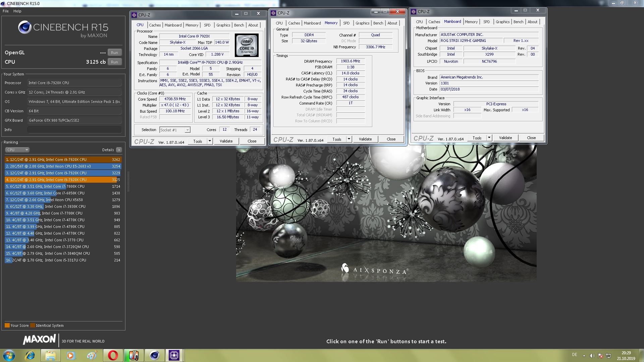Close the CPU-Z Memory window
Screen dimensions: 644x362
click(x=397, y=11)
